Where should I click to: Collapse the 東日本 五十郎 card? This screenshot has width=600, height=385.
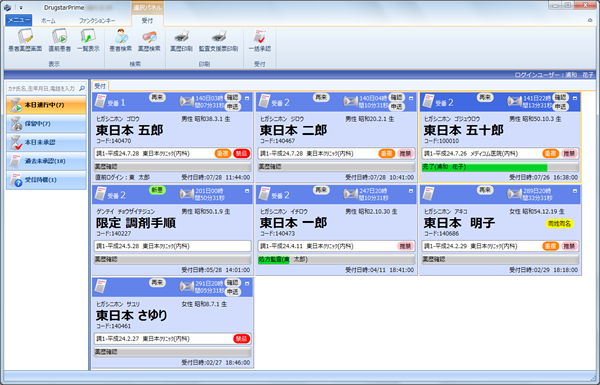[575, 98]
